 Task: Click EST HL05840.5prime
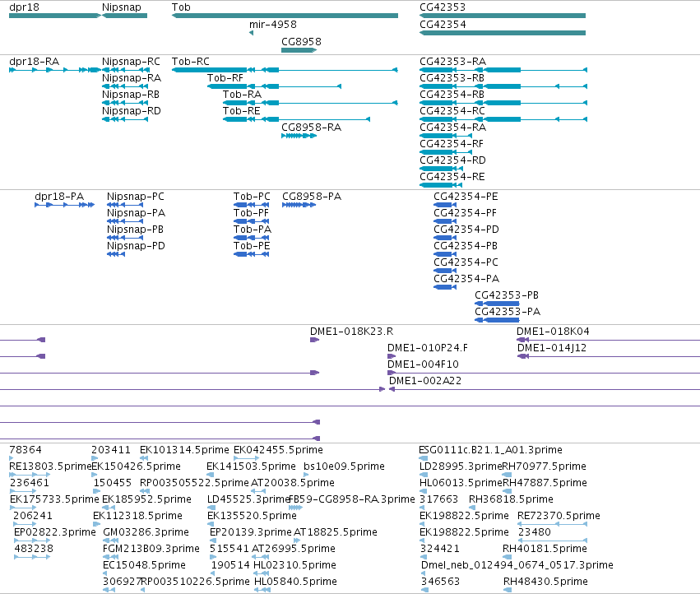click(x=262, y=590)
